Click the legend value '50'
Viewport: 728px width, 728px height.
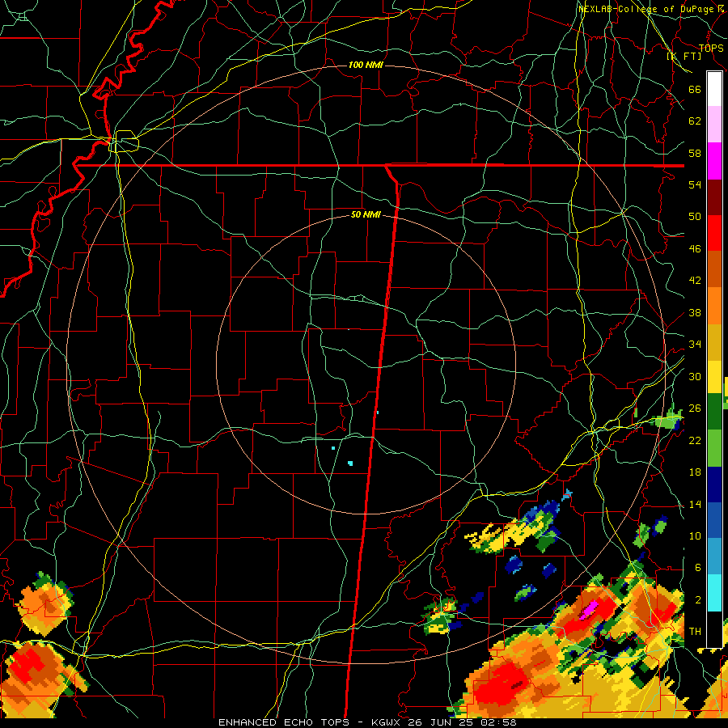click(x=695, y=216)
